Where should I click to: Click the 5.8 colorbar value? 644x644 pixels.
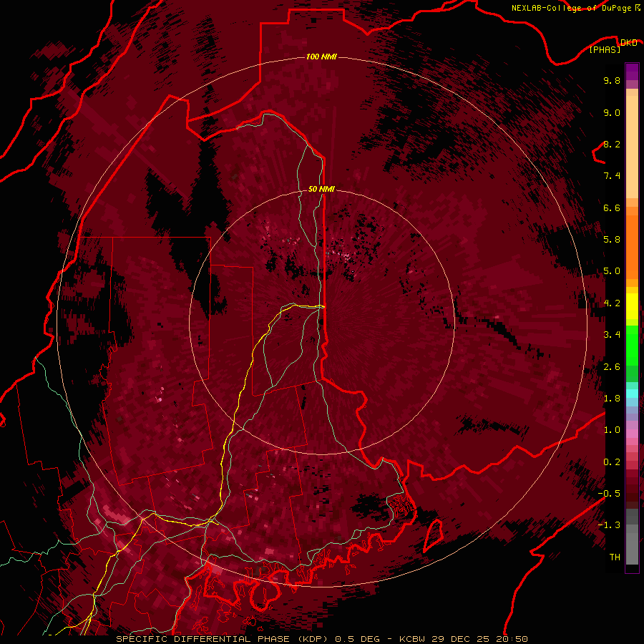pos(612,240)
